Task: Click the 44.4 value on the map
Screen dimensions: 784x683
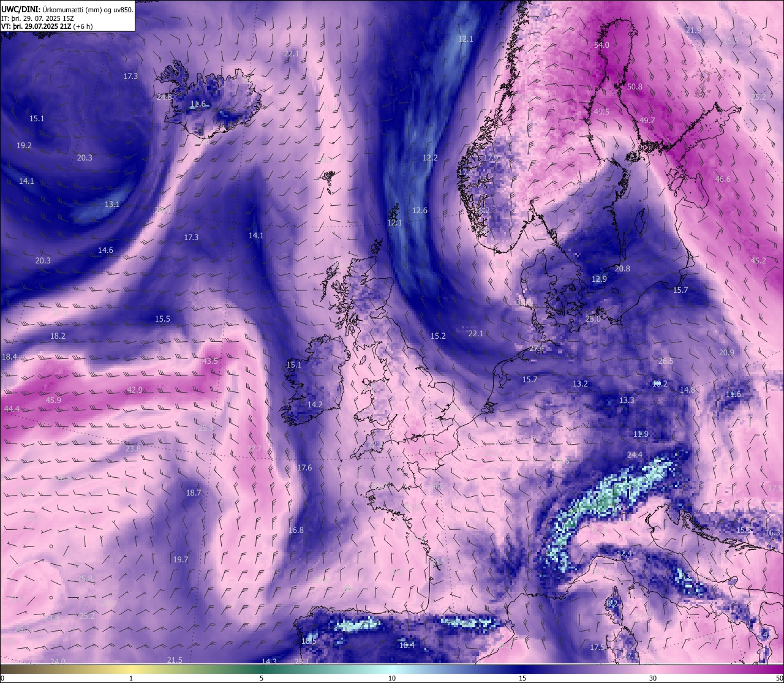Action: pos(12,409)
